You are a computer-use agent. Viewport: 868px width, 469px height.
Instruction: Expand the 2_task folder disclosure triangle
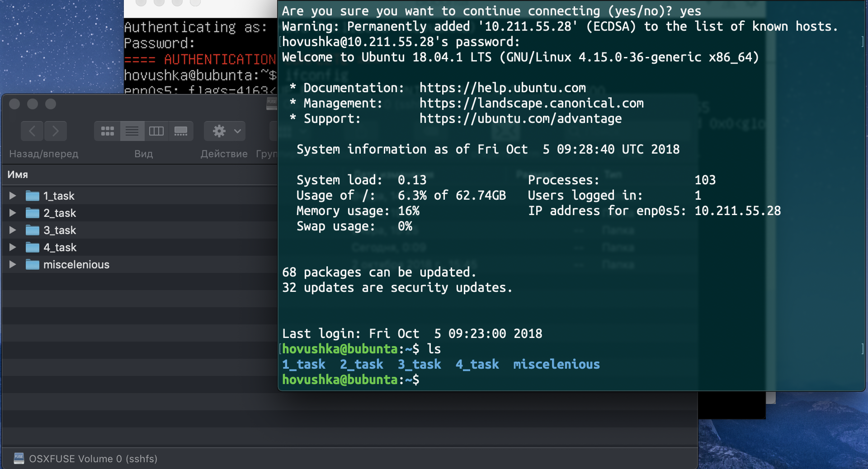[13, 213]
